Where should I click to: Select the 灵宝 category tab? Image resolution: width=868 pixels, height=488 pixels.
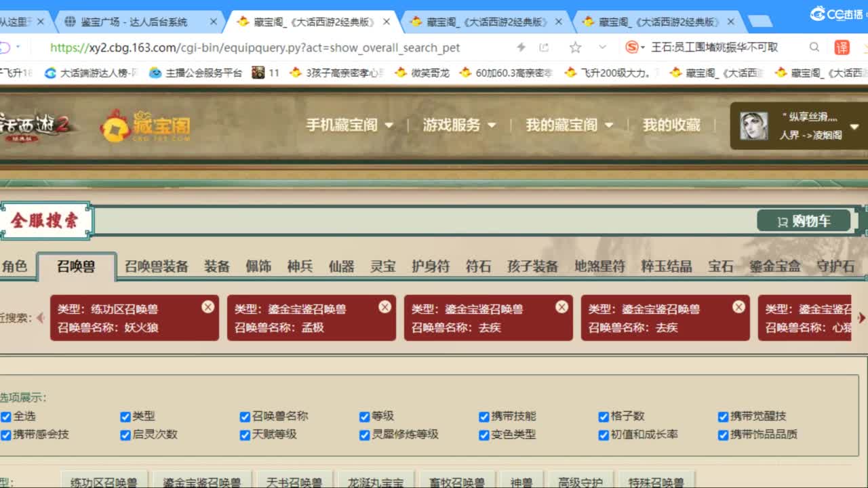[x=382, y=266]
